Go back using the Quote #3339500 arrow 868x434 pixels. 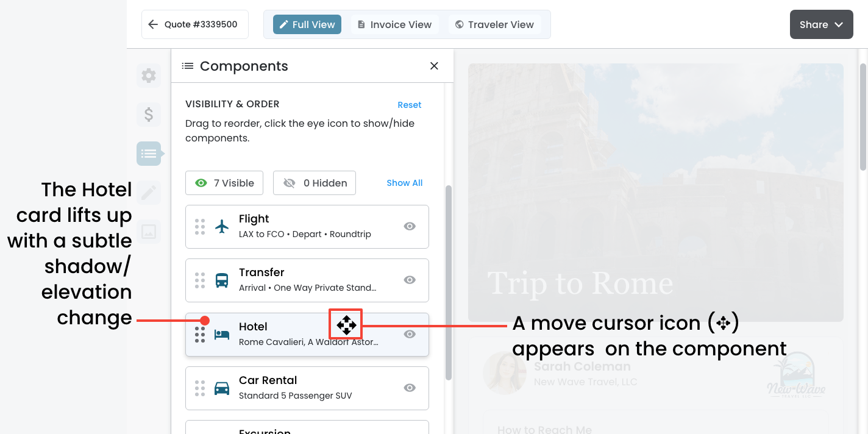pyautogui.click(x=154, y=24)
